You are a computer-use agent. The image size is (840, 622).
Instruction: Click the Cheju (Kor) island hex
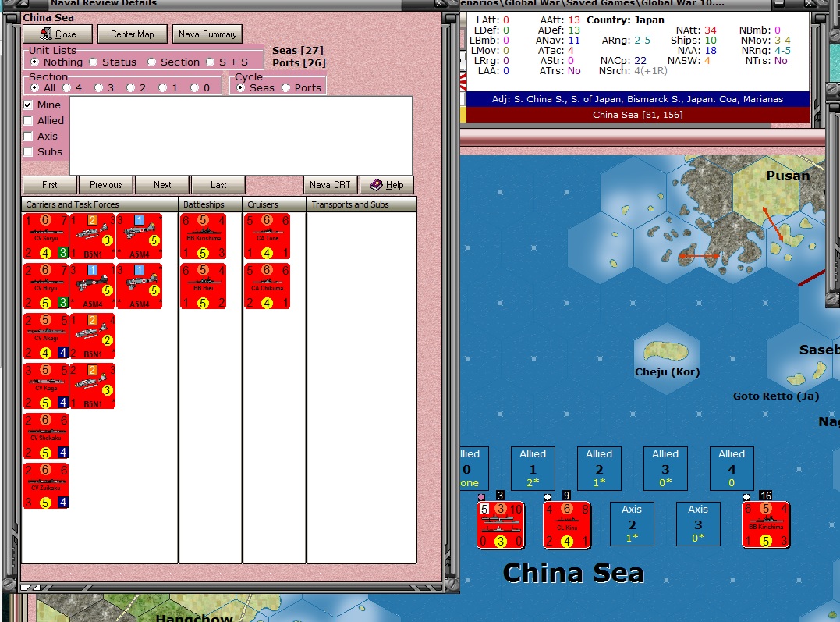(x=666, y=359)
